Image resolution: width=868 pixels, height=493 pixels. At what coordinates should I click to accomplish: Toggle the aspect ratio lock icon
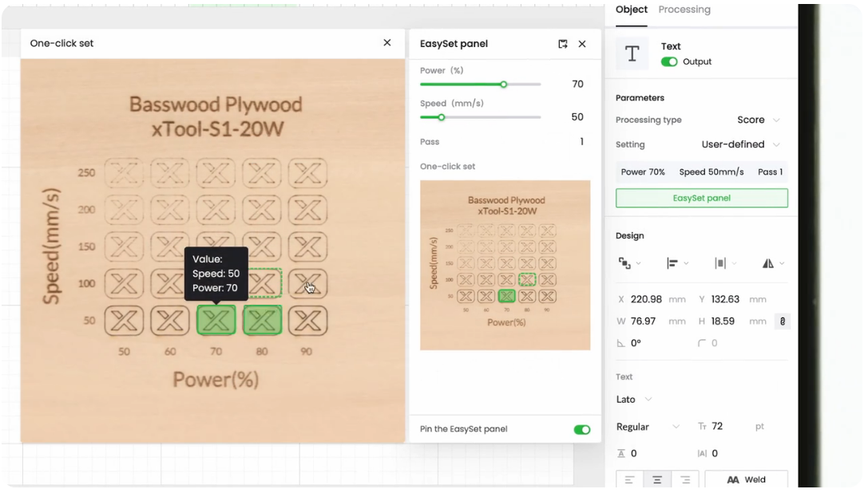[783, 321]
